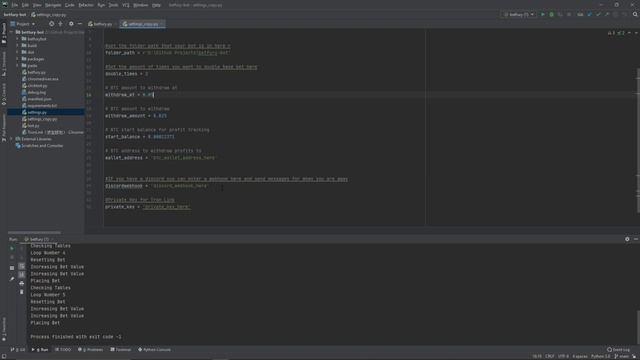Click the print icon in Run console
Screen dimensions: 640x360
click(22, 283)
